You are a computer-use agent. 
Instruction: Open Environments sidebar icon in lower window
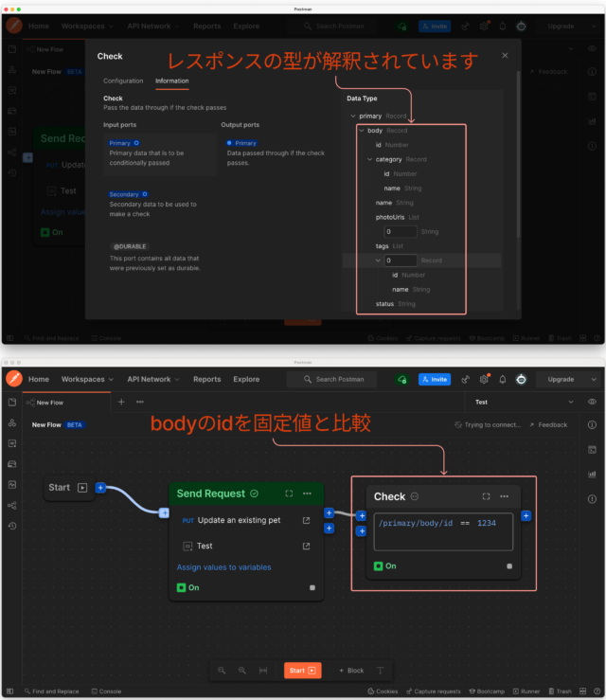12,443
